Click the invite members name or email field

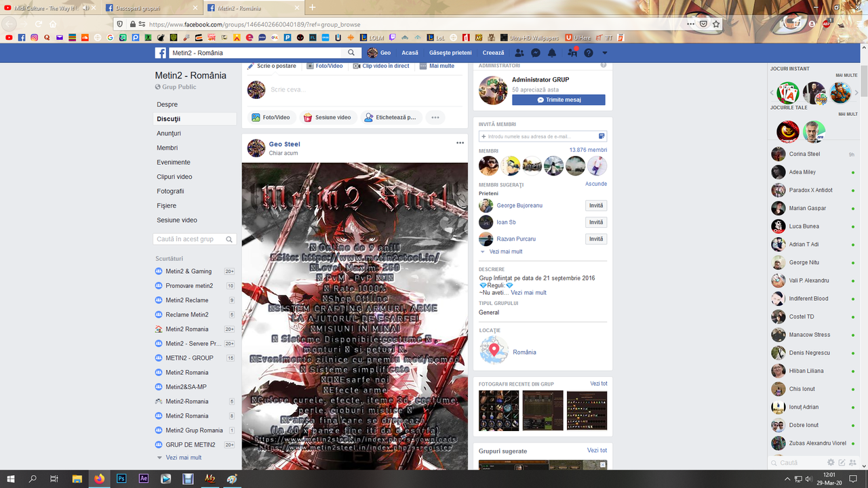click(542, 136)
